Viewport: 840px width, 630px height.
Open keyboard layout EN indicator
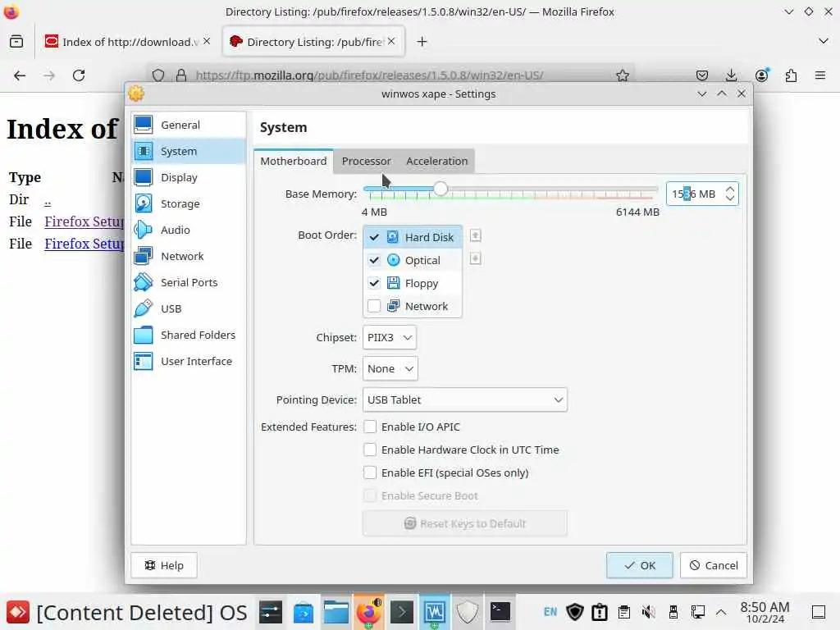tap(550, 612)
